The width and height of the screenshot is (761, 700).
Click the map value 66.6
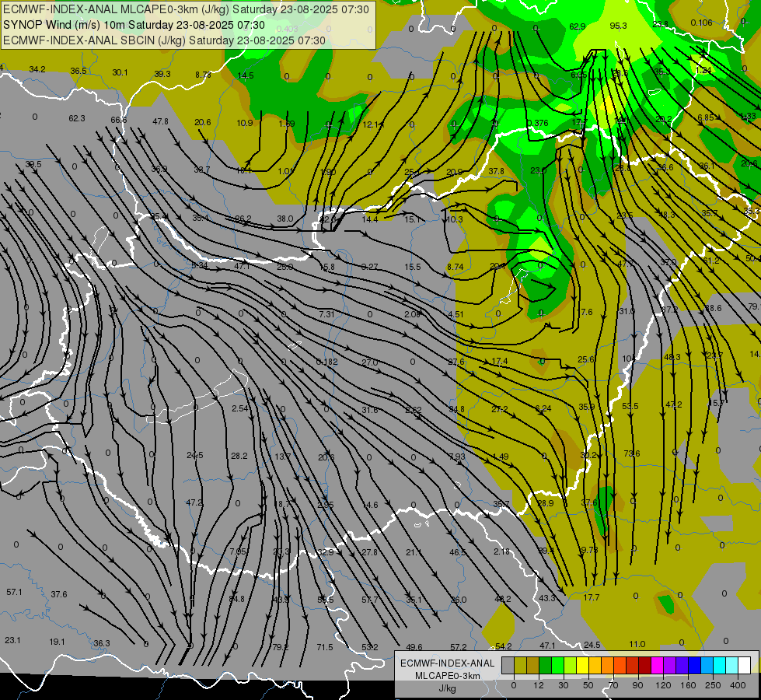[118, 120]
